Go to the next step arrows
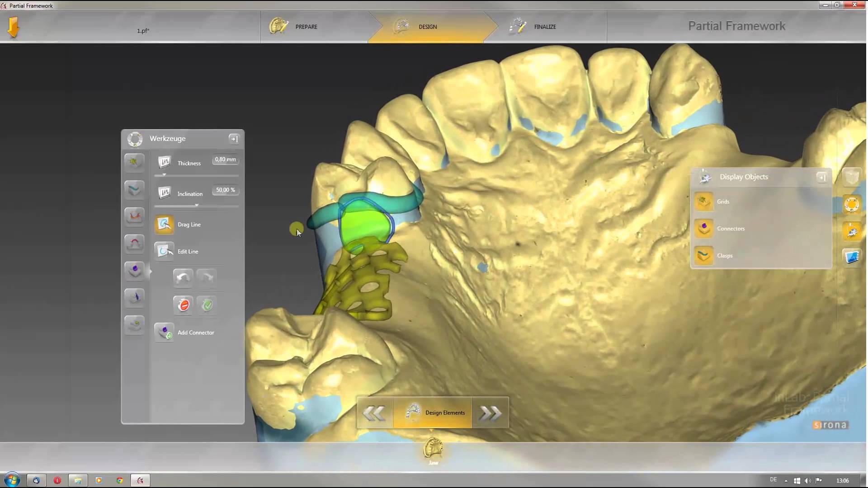This screenshot has height=488, width=868. coord(490,413)
